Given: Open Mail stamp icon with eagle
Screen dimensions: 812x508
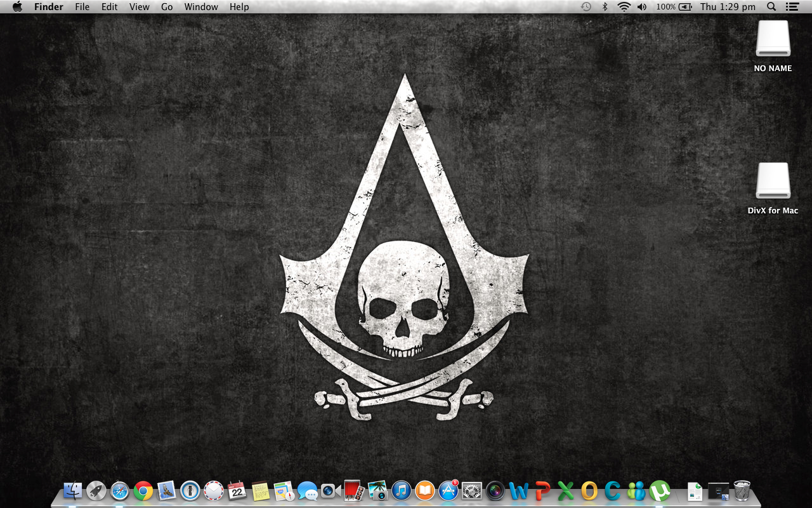Looking at the screenshot, I should pos(167,490).
